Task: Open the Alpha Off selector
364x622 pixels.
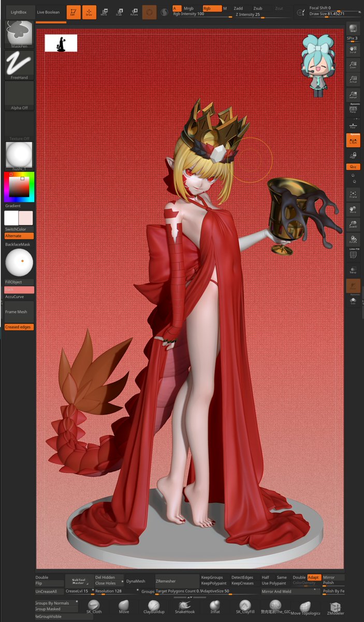Action: [x=19, y=96]
